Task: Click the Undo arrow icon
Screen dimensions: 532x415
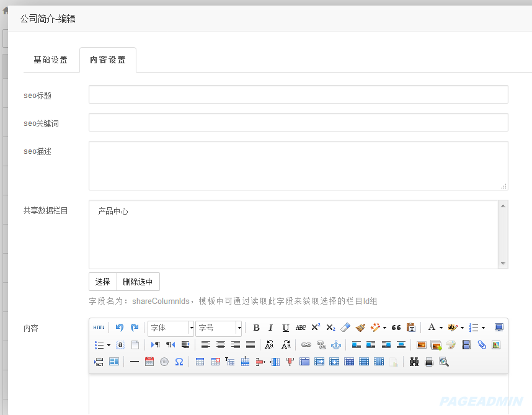Action: click(x=120, y=328)
